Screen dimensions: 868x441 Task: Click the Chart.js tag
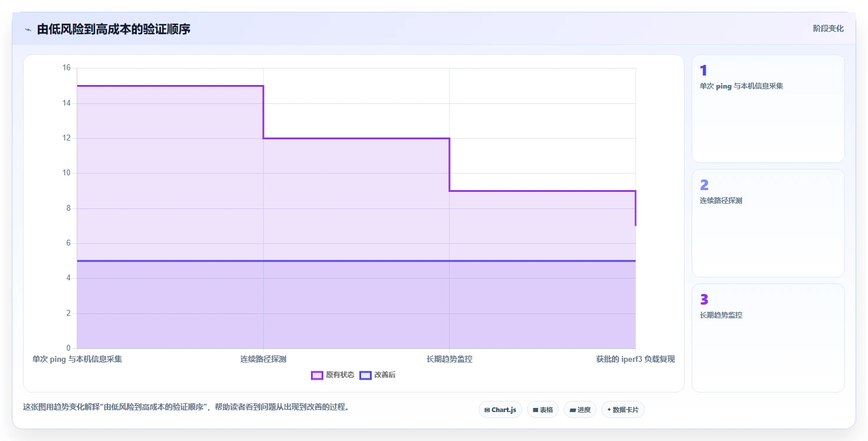click(x=500, y=410)
